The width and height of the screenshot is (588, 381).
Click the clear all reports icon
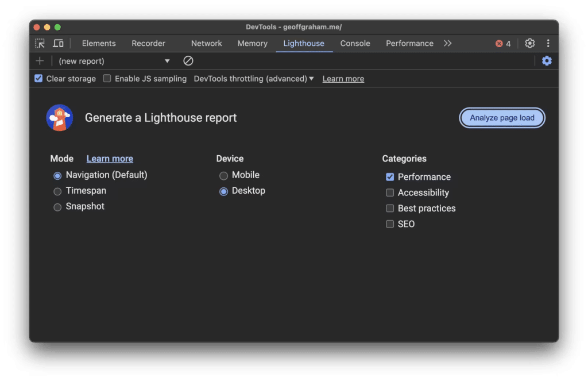click(x=188, y=61)
